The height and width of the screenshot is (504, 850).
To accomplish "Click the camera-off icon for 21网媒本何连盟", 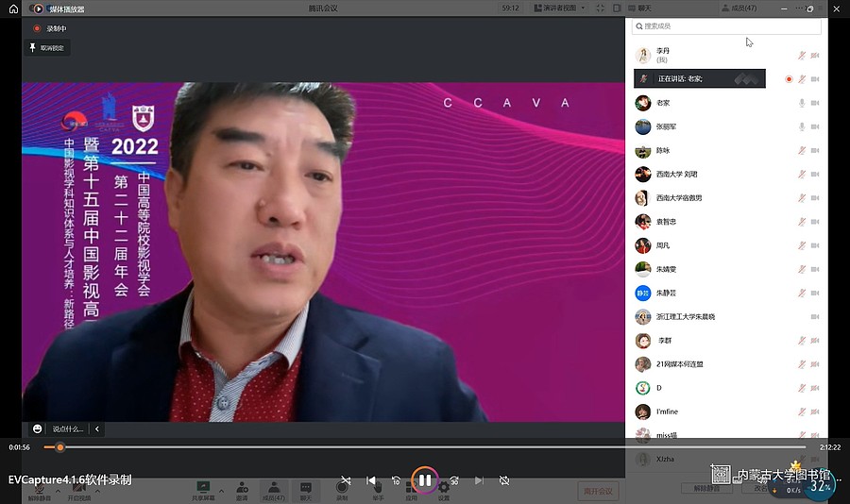I will point(815,364).
